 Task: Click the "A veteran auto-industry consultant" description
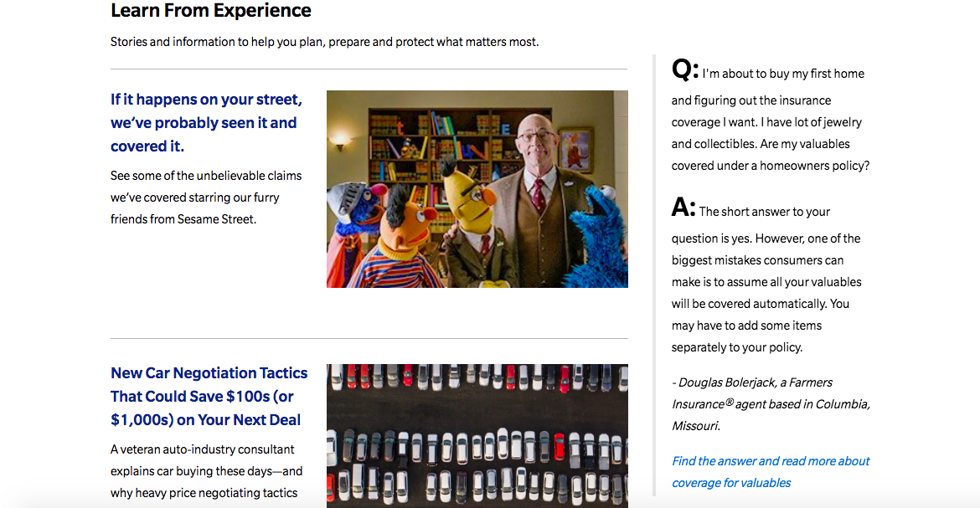tap(206, 471)
